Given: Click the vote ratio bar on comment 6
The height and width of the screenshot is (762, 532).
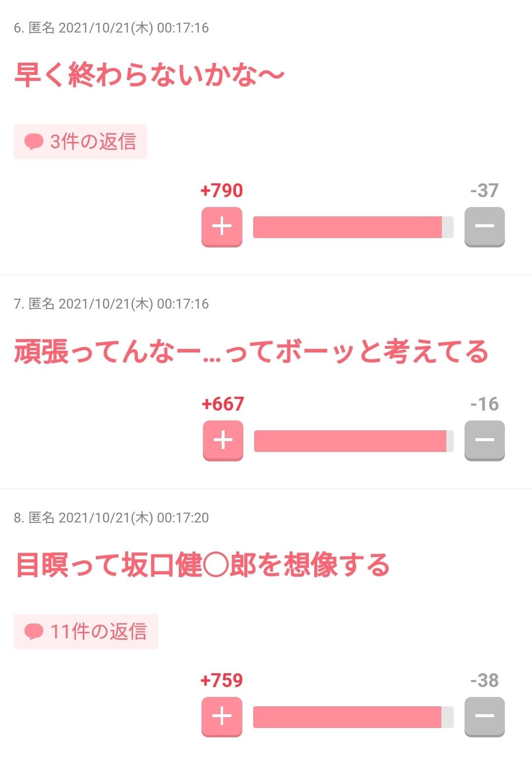Looking at the screenshot, I should pos(353,227).
